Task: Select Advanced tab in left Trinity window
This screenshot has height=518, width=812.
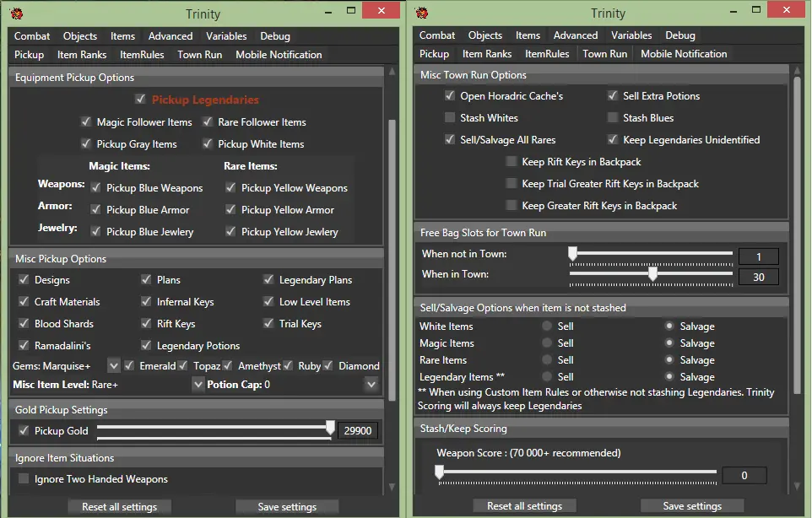Action: click(x=171, y=35)
